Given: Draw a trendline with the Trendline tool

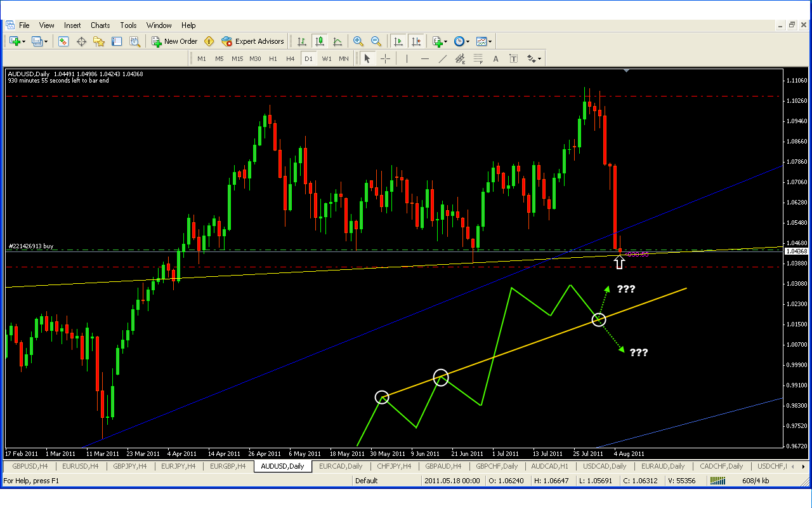Looking at the screenshot, I should point(443,59).
